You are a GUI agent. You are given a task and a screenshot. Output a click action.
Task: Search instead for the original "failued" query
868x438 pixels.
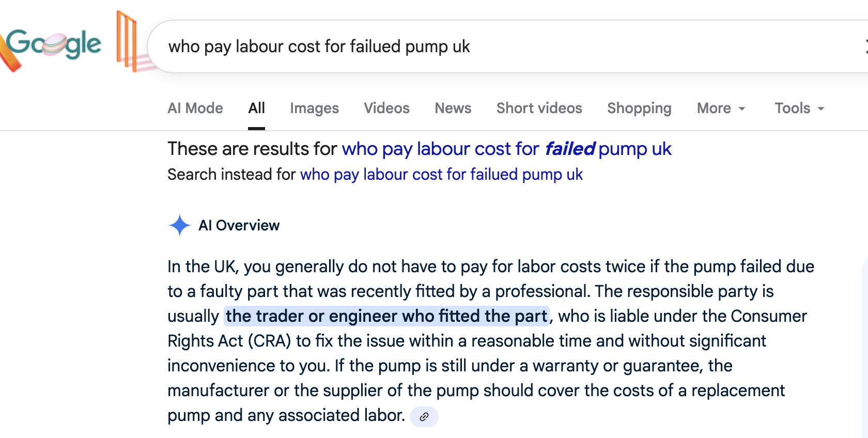pyautogui.click(x=441, y=175)
